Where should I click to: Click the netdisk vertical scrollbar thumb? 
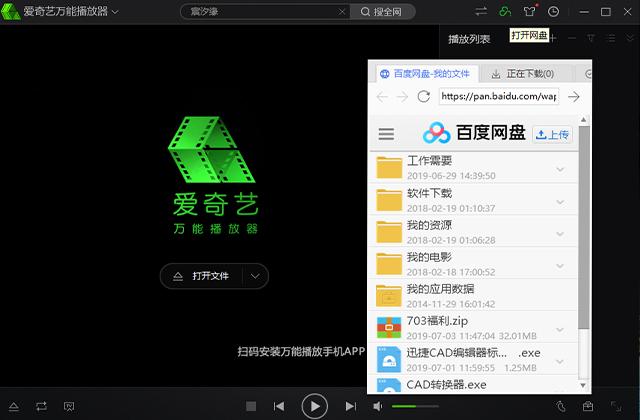pyautogui.click(x=584, y=227)
